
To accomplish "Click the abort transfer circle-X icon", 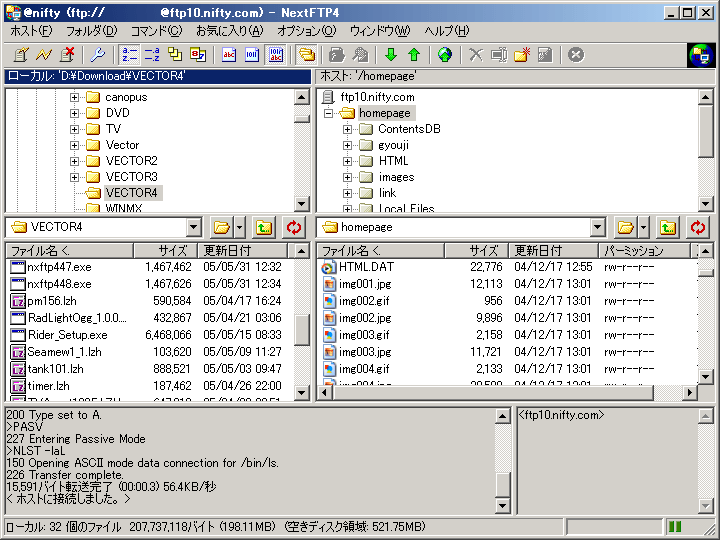I will [x=576, y=55].
